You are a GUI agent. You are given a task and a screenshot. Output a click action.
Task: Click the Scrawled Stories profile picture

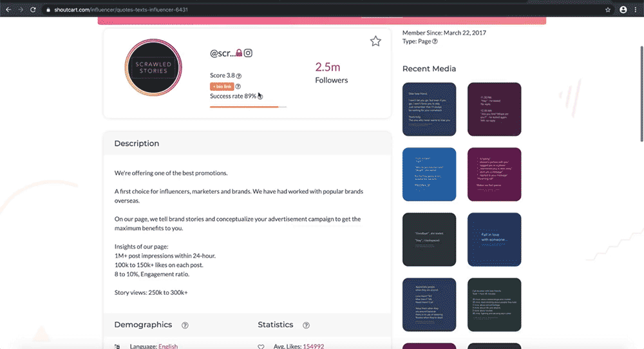[154, 67]
